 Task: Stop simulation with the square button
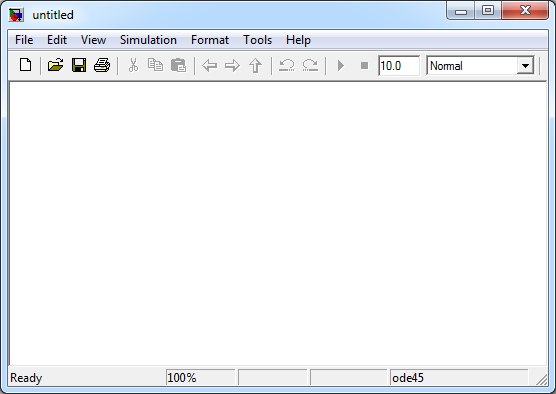coord(364,66)
